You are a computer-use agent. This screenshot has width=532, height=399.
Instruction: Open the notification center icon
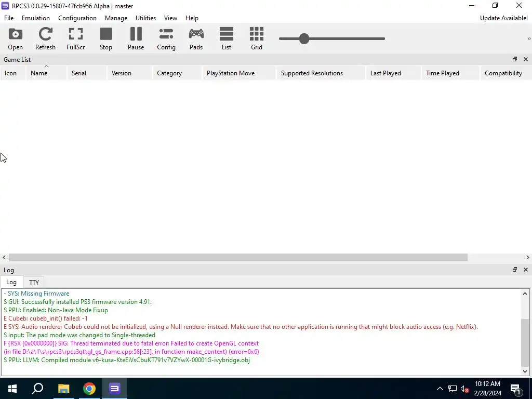point(516,389)
